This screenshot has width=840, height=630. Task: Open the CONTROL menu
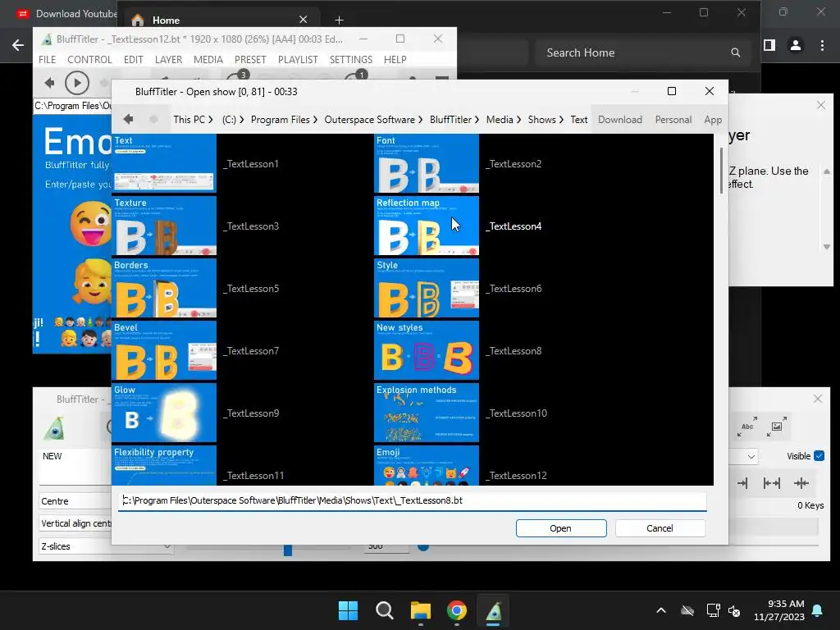89,59
